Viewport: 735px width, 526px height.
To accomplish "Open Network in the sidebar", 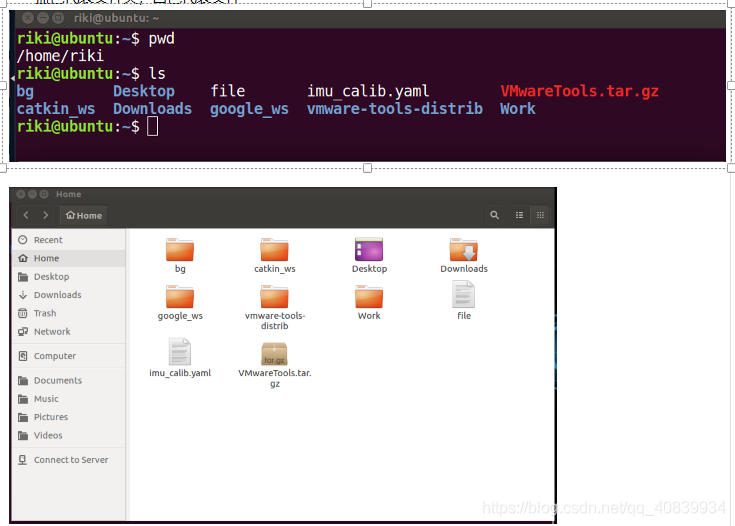I will point(69,331).
